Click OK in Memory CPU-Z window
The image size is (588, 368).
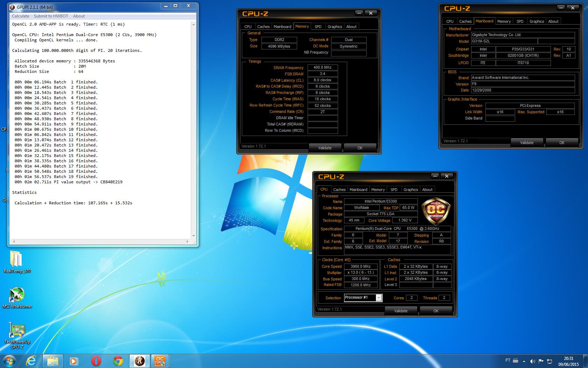tap(360, 148)
